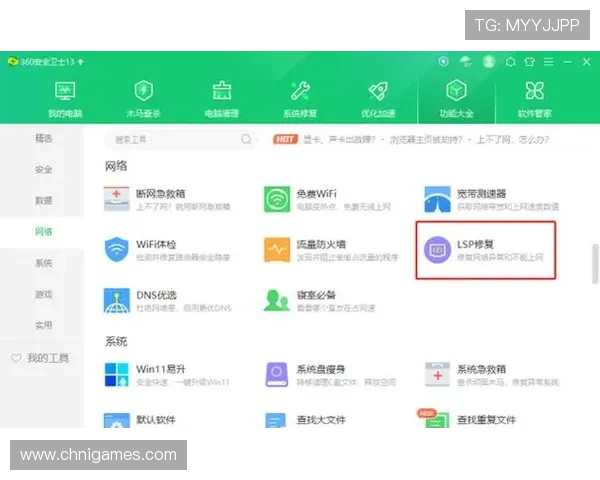600x480 pixels.
Task: Click the 免费WiFi title text
Action: click(x=316, y=194)
